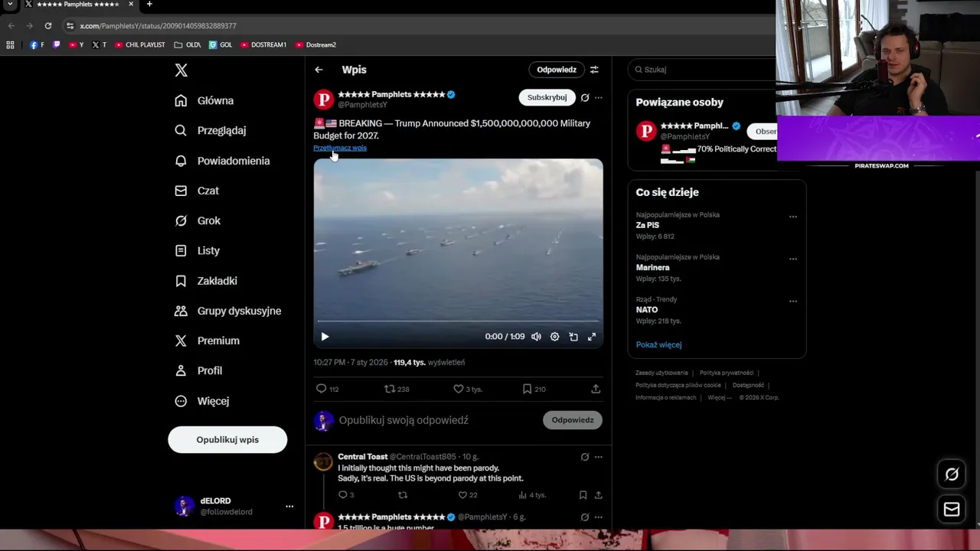
Task: Bookmark Central Toast's reply
Action: [x=583, y=495]
